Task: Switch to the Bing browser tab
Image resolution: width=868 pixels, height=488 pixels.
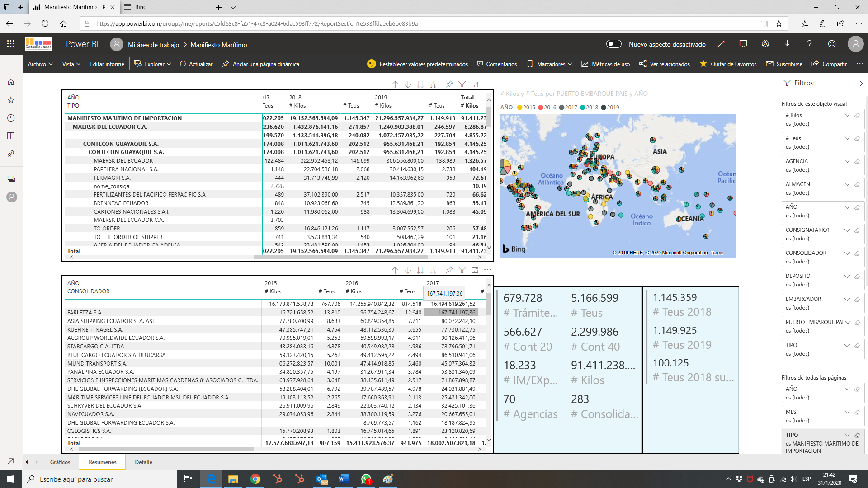Action: [165, 7]
